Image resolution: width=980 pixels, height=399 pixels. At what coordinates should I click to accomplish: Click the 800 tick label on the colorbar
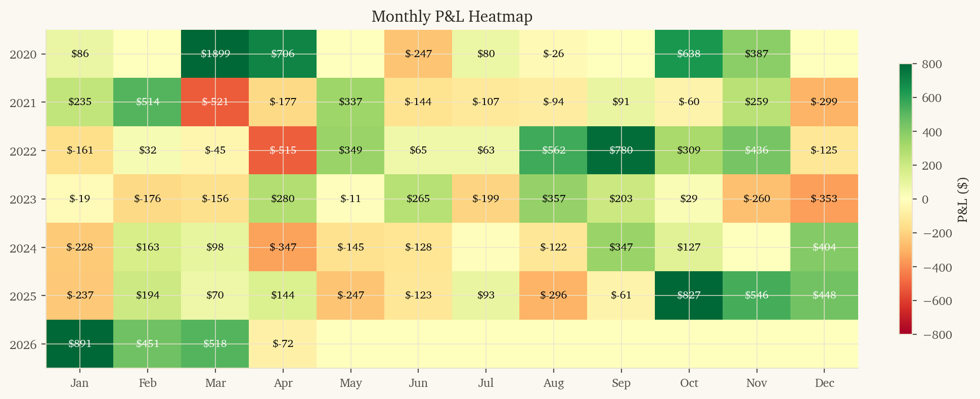tap(931, 64)
